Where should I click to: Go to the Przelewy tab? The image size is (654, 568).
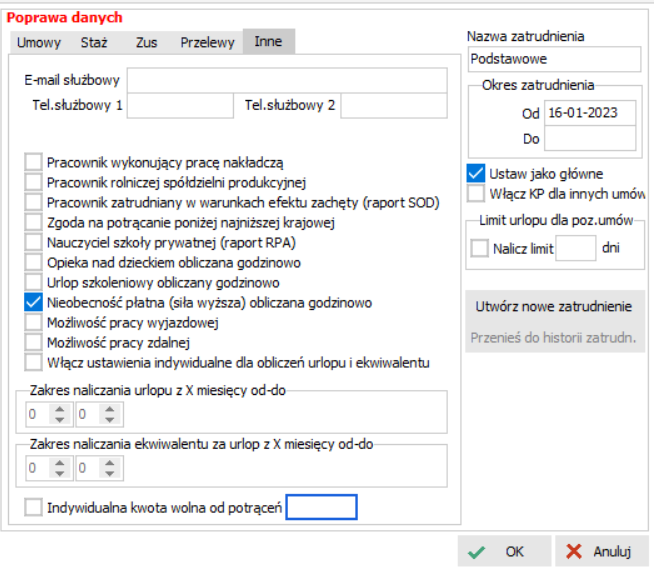pos(207,42)
